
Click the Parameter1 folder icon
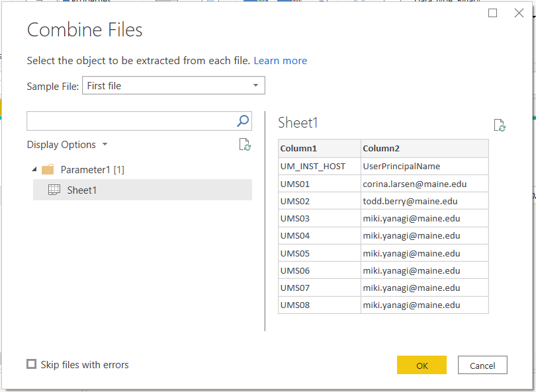[x=48, y=169]
